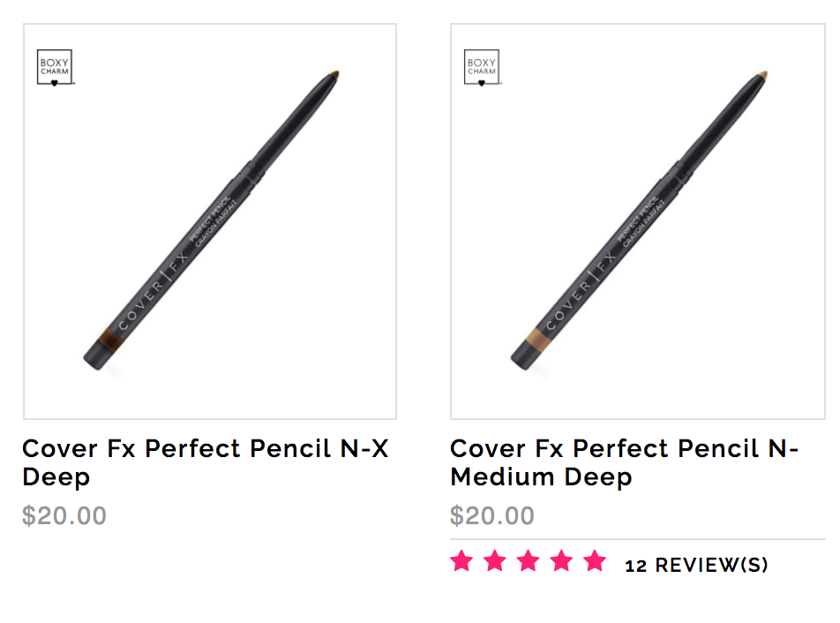Screen dimensions: 840x623
Task: Open Cover Fx Perfect Pencil N-Medium Deep title
Action: coord(624,462)
